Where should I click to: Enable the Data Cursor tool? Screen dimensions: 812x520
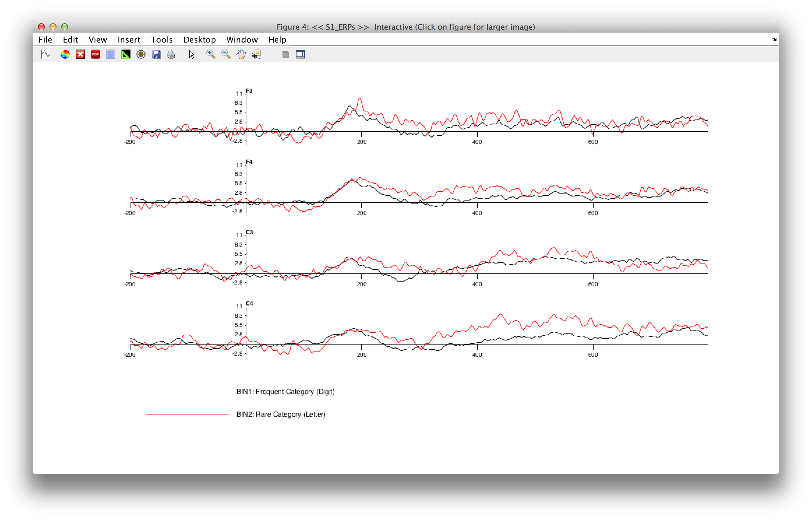256,55
